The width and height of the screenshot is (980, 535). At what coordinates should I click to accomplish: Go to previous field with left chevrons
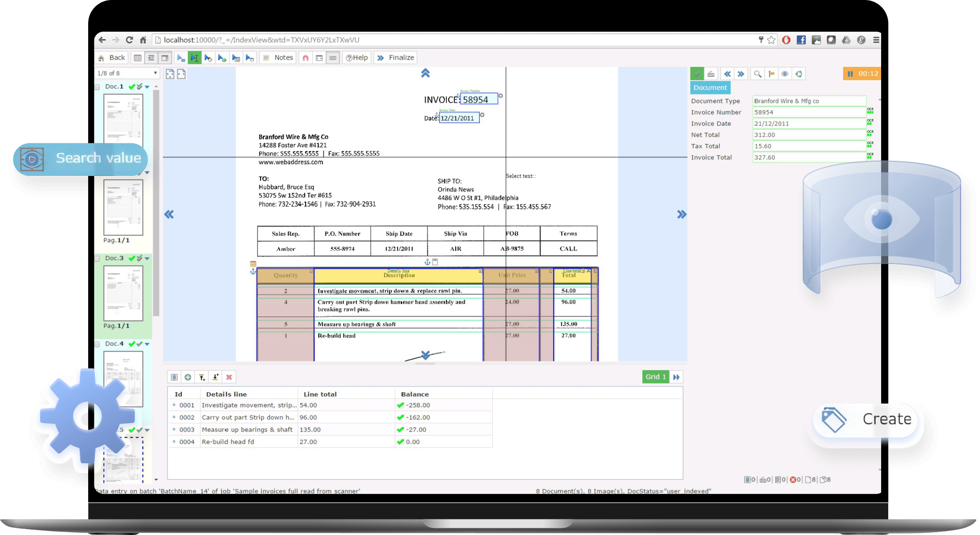coord(727,74)
